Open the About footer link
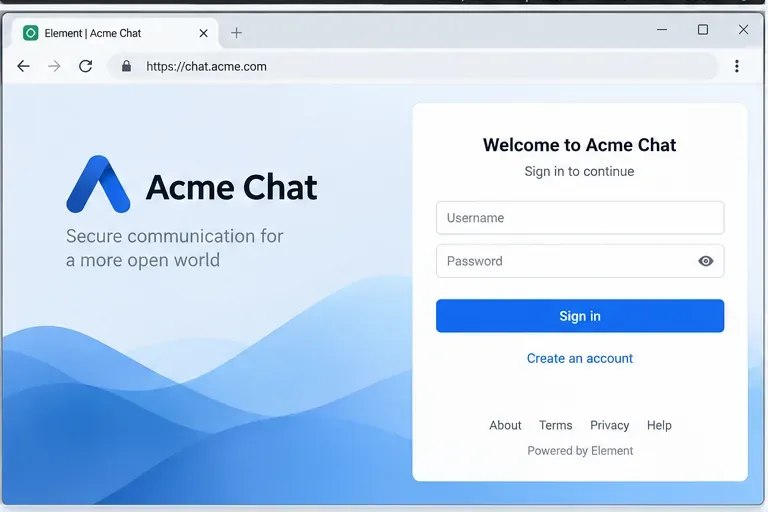The image size is (768, 512). coord(505,425)
